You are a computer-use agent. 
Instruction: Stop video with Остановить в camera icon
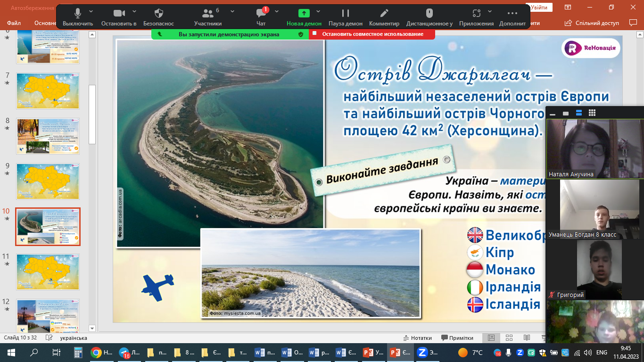tap(119, 17)
